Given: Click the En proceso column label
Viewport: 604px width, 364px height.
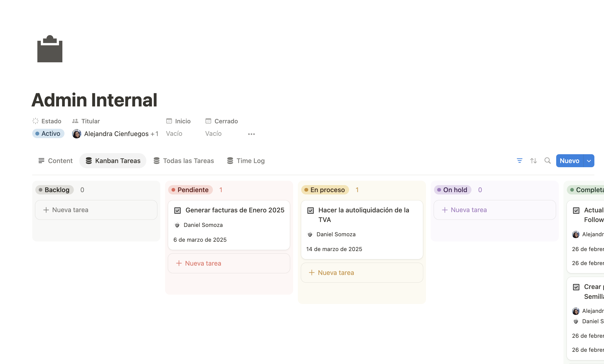Looking at the screenshot, I should click(325, 190).
